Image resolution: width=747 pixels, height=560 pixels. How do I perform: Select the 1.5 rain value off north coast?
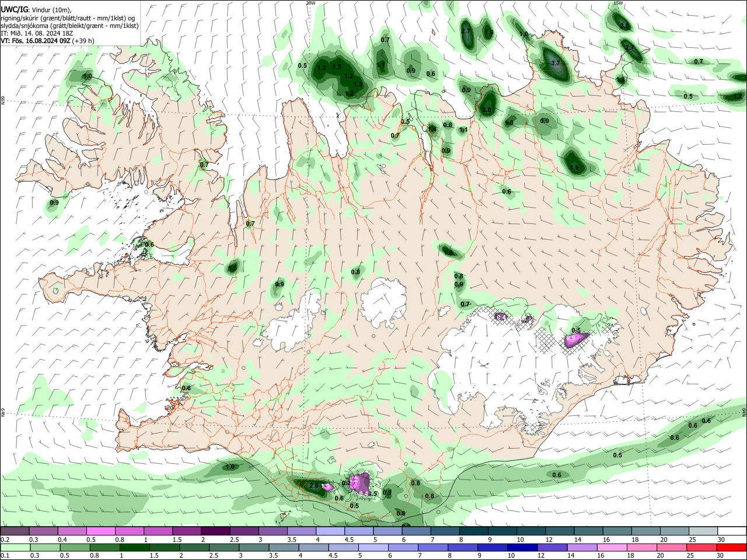(337, 66)
